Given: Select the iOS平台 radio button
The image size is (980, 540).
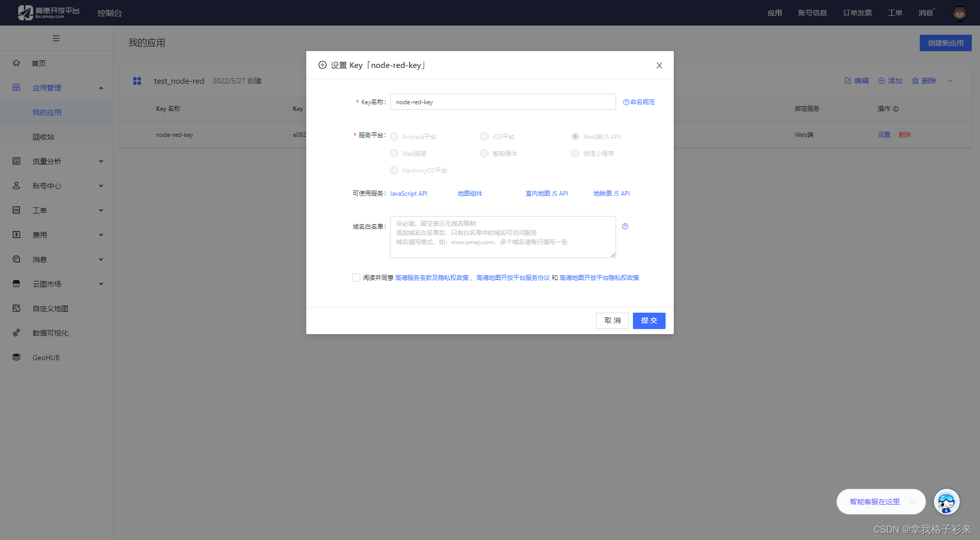Looking at the screenshot, I should [484, 136].
